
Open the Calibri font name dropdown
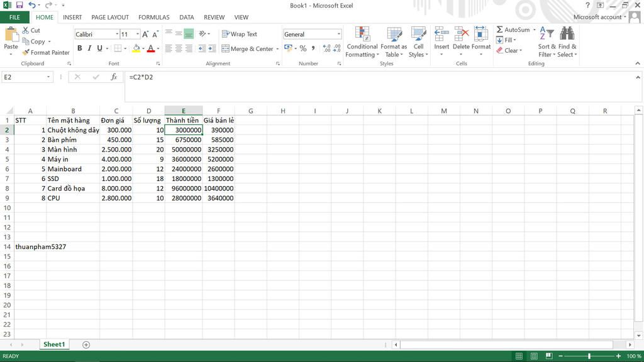[116, 35]
